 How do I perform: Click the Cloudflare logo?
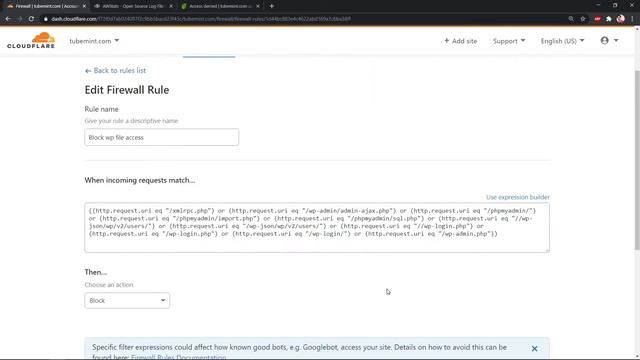31,40
